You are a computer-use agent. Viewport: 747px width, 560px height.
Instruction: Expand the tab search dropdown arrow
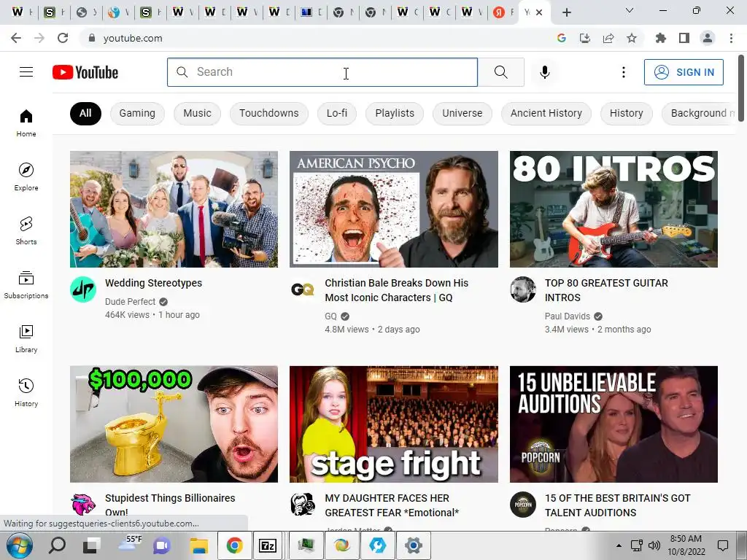(x=630, y=10)
